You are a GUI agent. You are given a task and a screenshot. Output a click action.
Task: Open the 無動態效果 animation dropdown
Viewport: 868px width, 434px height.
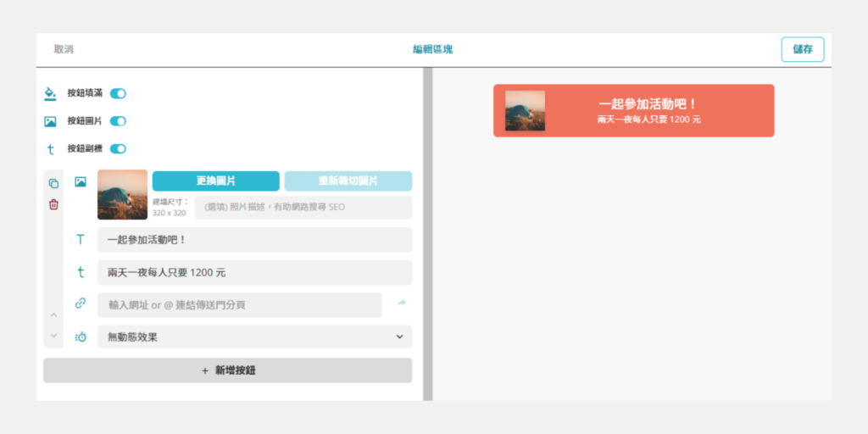[x=254, y=337]
